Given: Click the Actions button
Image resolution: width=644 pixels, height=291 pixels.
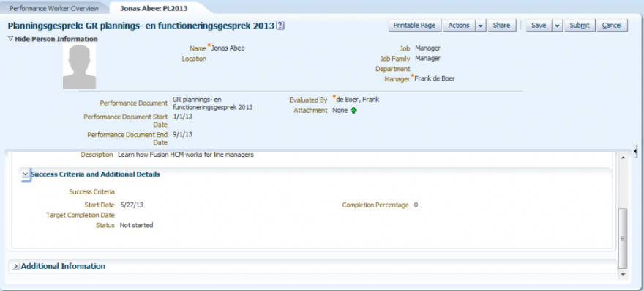Looking at the screenshot, I should 459,26.
